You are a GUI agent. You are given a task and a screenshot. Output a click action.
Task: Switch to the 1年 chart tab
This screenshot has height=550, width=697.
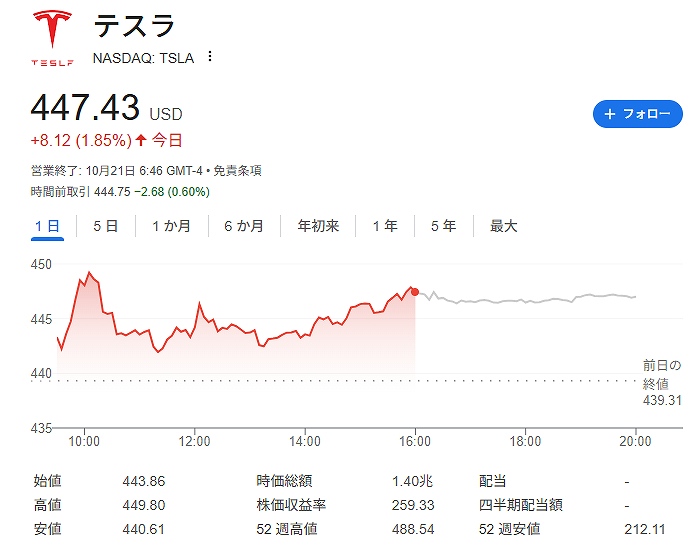coord(385,227)
